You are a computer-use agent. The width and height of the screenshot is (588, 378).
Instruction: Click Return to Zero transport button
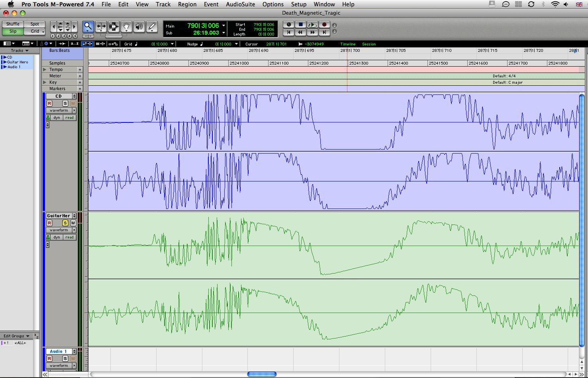pyautogui.click(x=289, y=32)
